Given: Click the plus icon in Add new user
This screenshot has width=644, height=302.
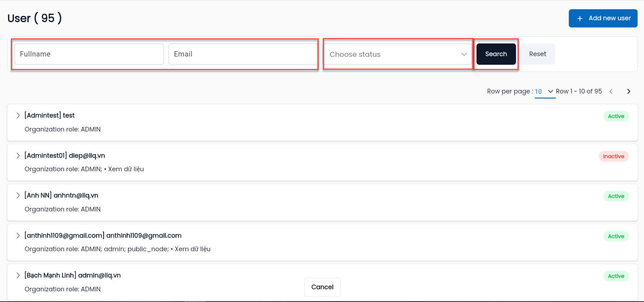Looking at the screenshot, I should (x=580, y=18).
